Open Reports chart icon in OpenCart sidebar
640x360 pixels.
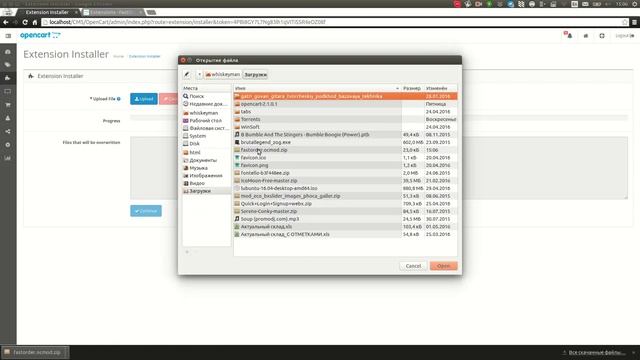point(8,158)
